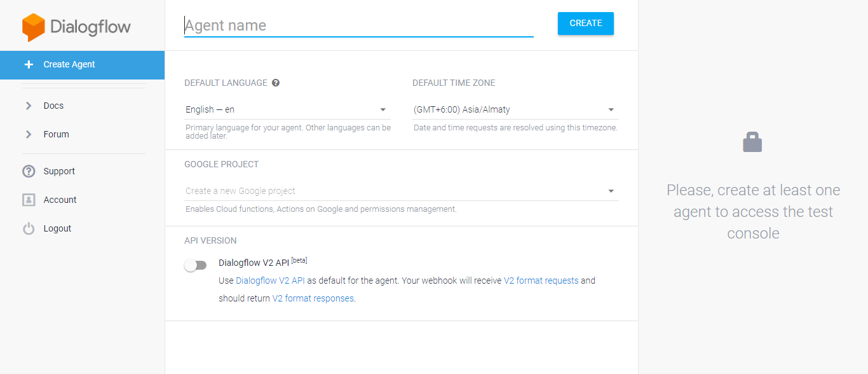Open Account settings in sidebar
This screenshot has width=868, height=374.
click(60, 200)
